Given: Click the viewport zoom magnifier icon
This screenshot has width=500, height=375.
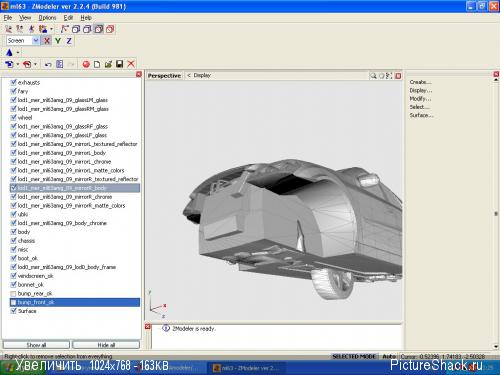Looking at the screenshot, I should pyautogui.click(x=373, y=76).
